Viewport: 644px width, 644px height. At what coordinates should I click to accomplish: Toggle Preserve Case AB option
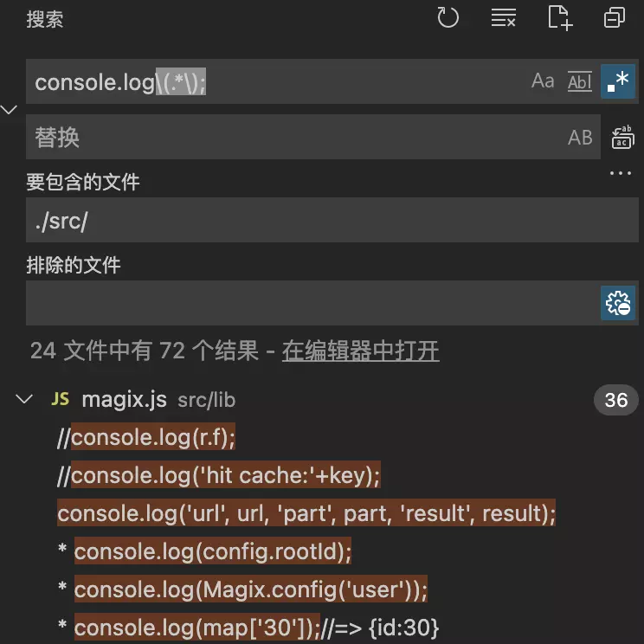580,137
